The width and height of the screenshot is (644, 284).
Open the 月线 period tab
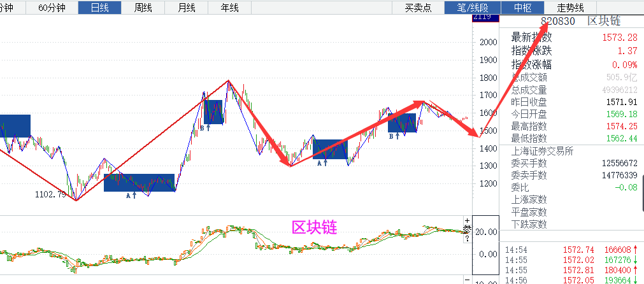187,8
